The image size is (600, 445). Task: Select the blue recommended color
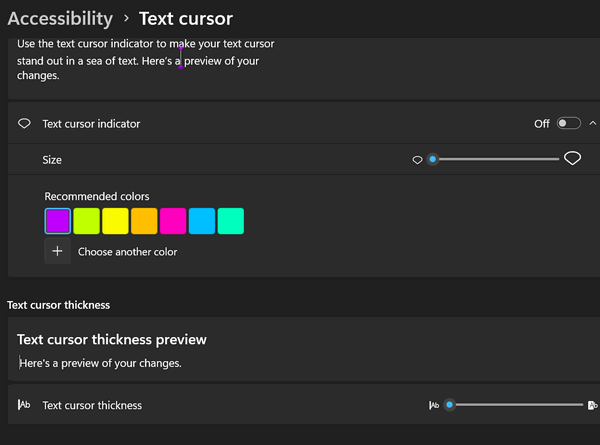[202, 221]
